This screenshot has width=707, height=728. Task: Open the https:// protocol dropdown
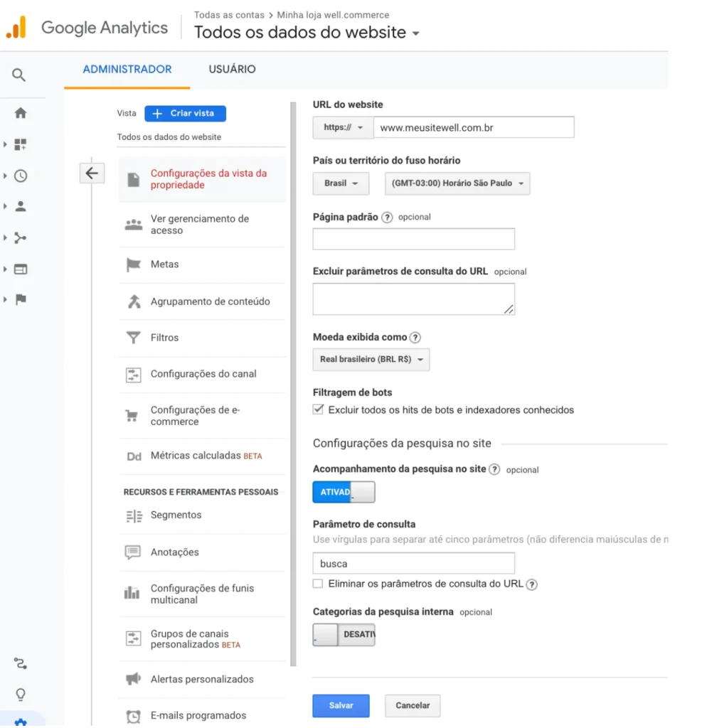coord(343,128)
